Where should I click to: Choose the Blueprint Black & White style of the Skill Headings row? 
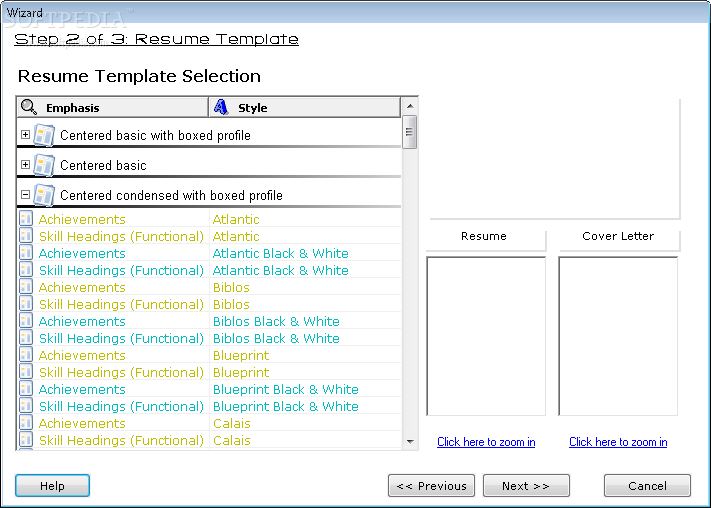pyautogui.click(x=286, y=406)
